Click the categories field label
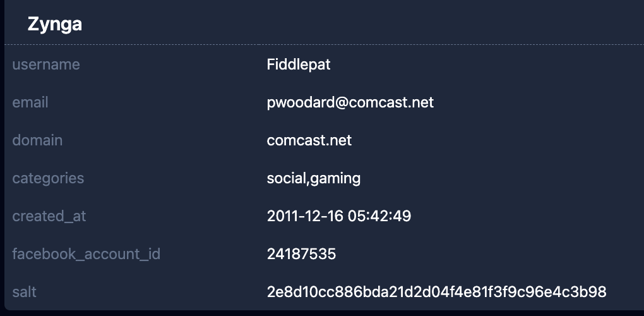This screenshot has height=316, width=644. pyautogui.click(x=48, y=178)
